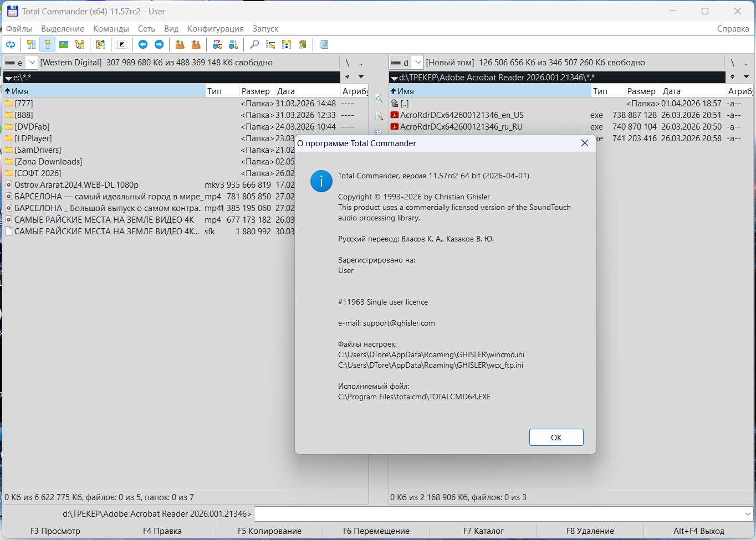
Task: Open the Вид menu
Action: (171, 29)
